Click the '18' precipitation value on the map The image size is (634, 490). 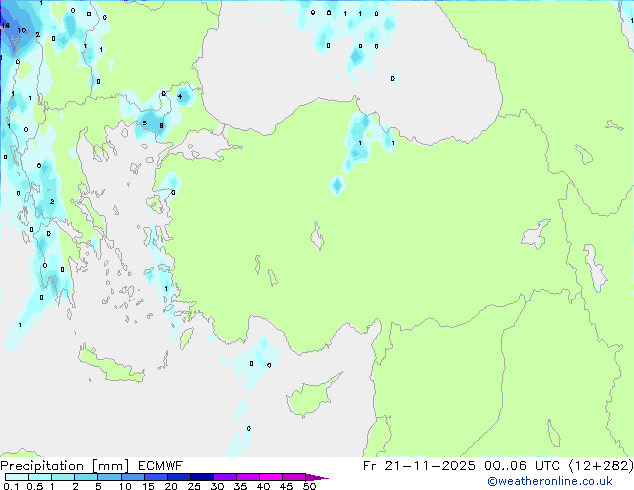pos(5,25)
